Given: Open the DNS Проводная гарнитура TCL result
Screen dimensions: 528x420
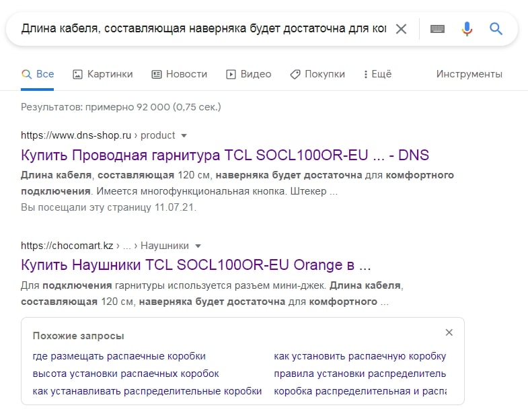Looking at the screenshot, I should (225, 155).
